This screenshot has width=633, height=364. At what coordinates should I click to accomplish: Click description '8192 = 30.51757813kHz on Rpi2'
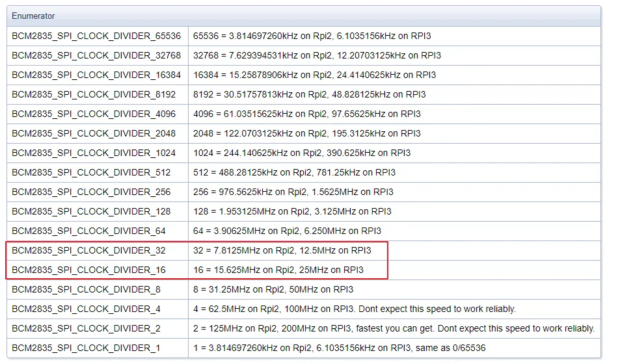pos(309,94)
